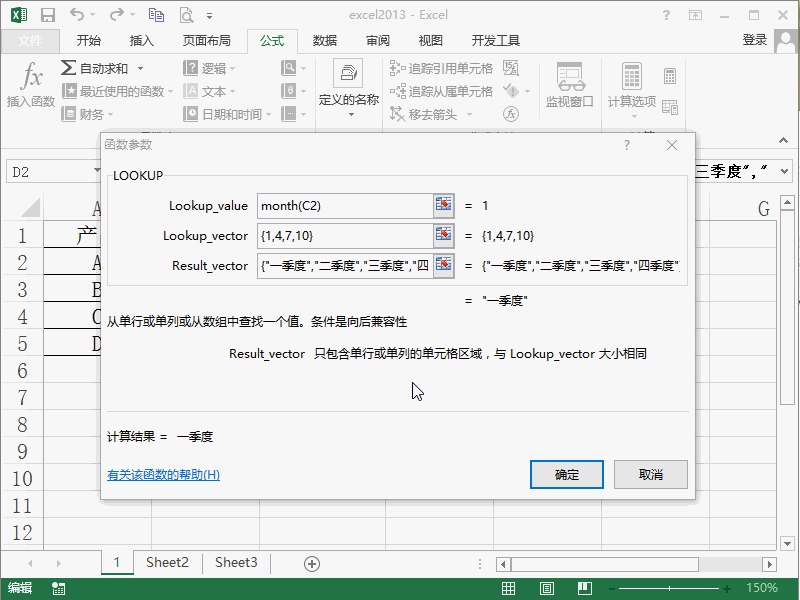Expand the Error Checking dropdown arrow
Screen dimensions: 800x600
click(528, 92)
